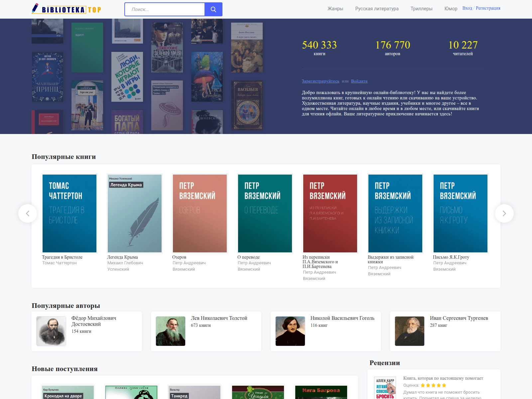
Task: Click the Озеров title link
Action: 179,257
